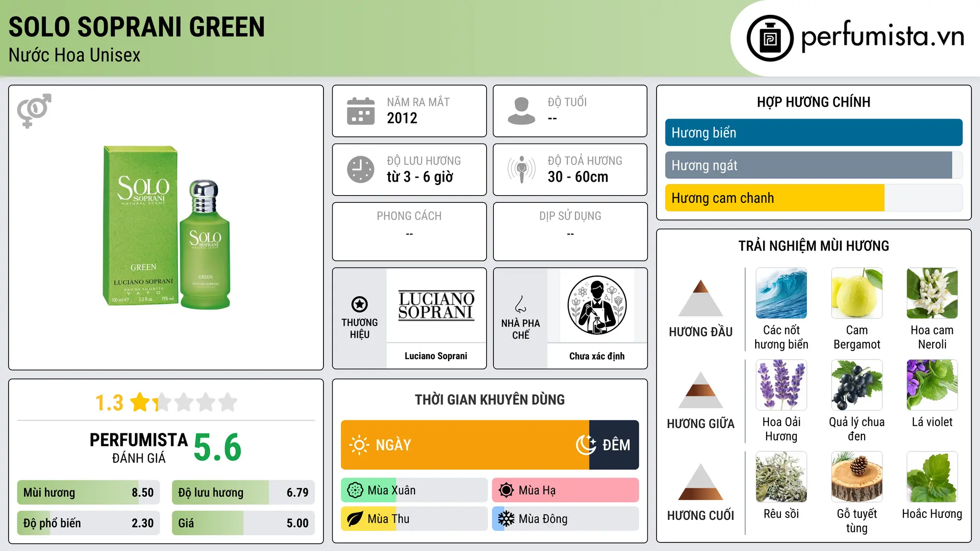Click the sun icon for Mùa Hạ
The width and height of the screenshot is (980, 551).
pos(506,490)
